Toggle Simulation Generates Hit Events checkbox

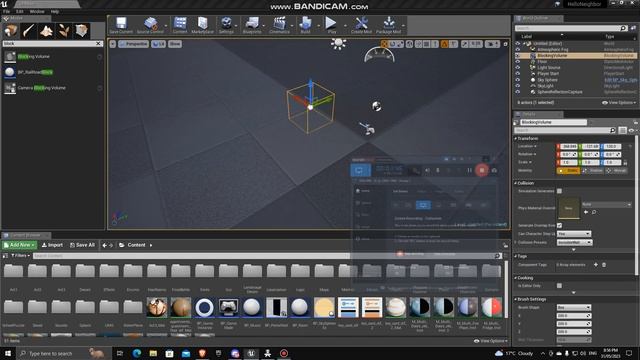[559, 191]
